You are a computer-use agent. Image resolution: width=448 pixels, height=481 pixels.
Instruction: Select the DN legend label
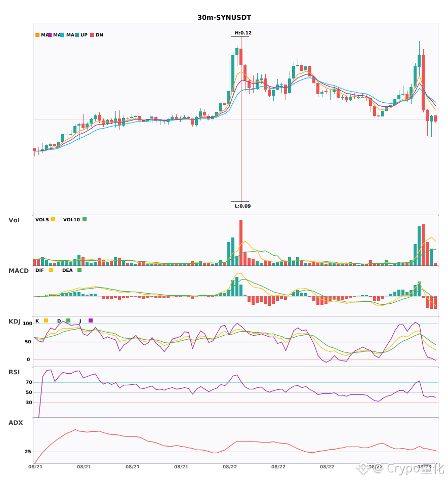coord(99,35)
